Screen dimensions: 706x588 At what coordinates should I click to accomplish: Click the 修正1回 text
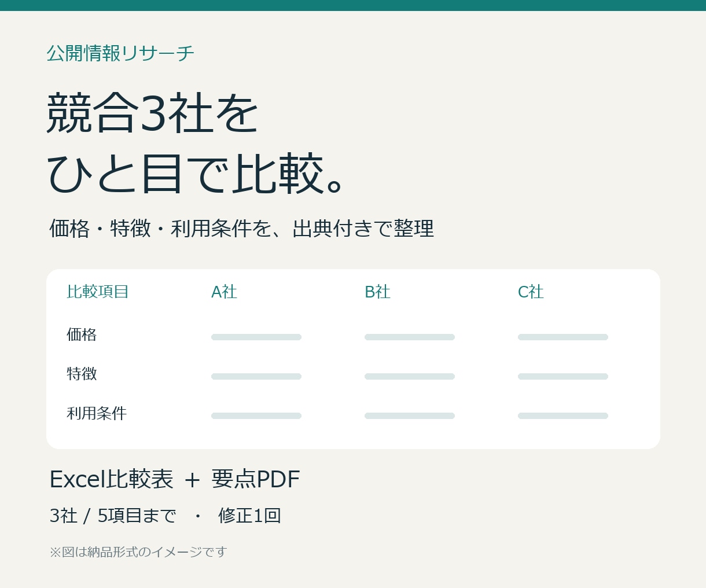(x=249, y=515)
